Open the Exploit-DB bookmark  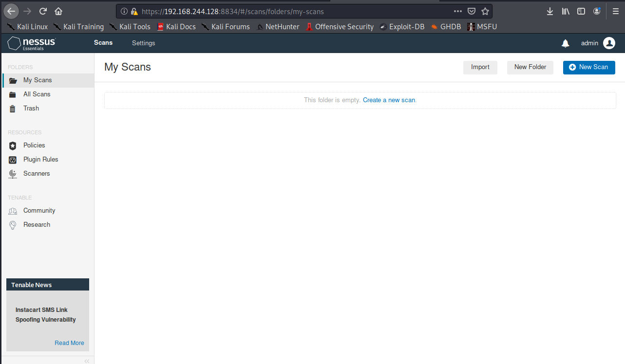point(402,27)
